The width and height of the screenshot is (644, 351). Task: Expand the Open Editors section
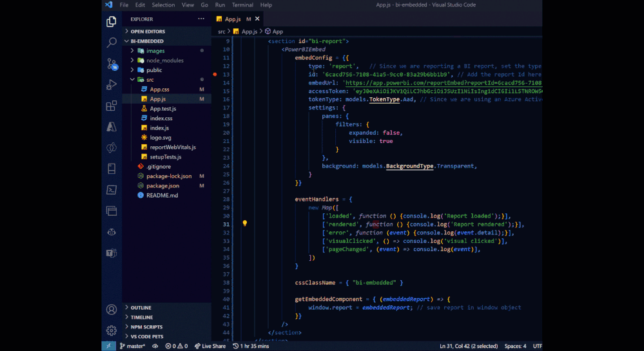click(167, 31)
